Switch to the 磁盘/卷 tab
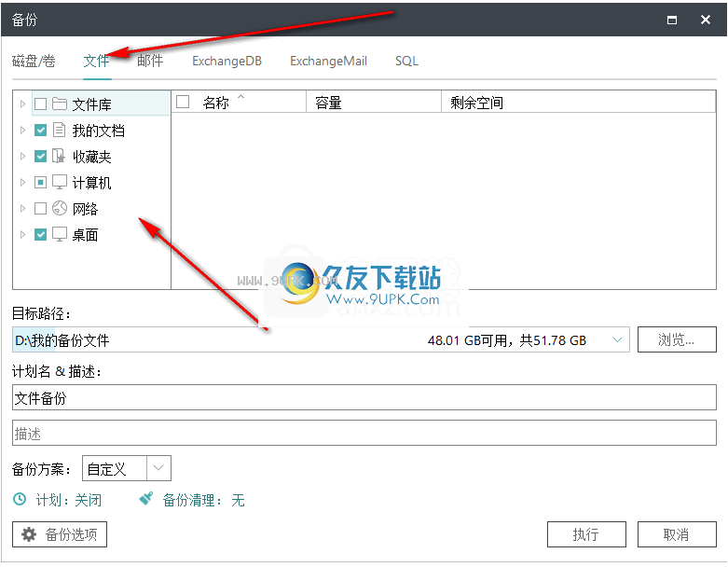Viewport: 728px width, 567px height. click(x=34, y=61)
